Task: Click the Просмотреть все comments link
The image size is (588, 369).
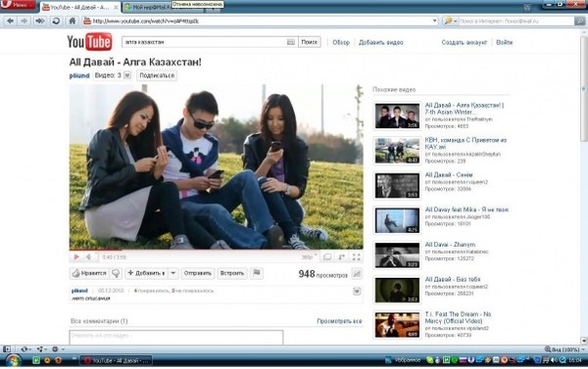Action: [339, 321]
